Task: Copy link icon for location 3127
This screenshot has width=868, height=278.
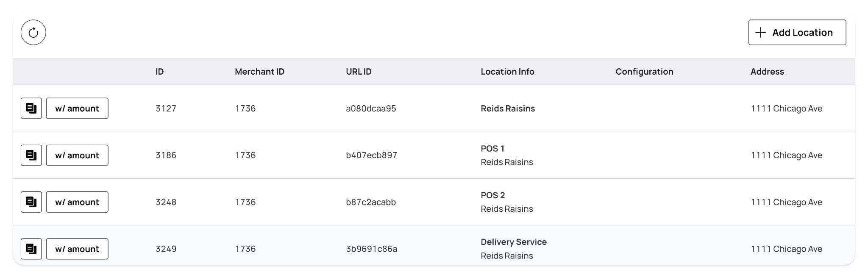Action: tap(31, 108)
